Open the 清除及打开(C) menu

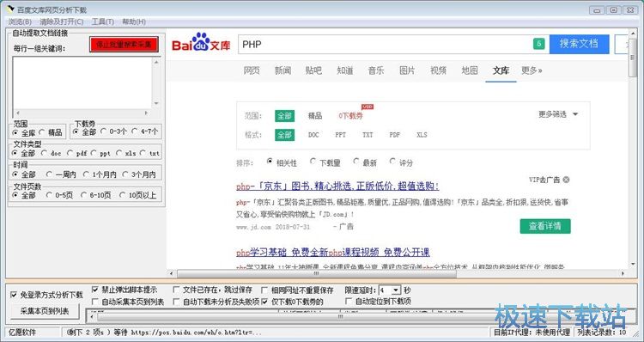point(62,21)
